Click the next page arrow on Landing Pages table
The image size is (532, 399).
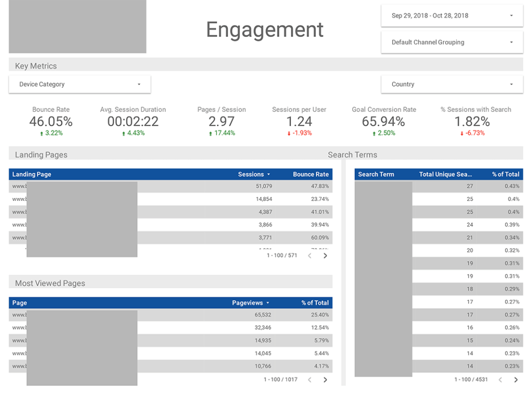click(x=325, y=256)
